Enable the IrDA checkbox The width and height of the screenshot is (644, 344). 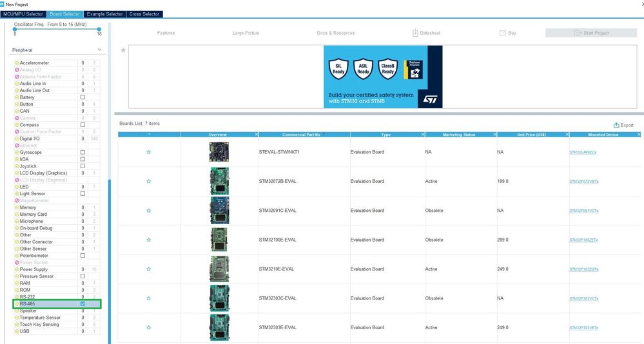83,159
